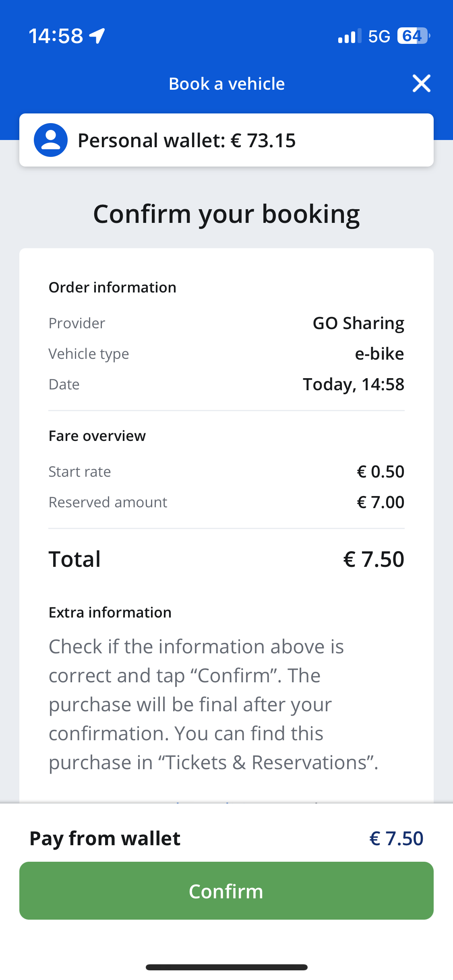Tap the battery indicator icon

pyautogui.click(x=414, y=36)
